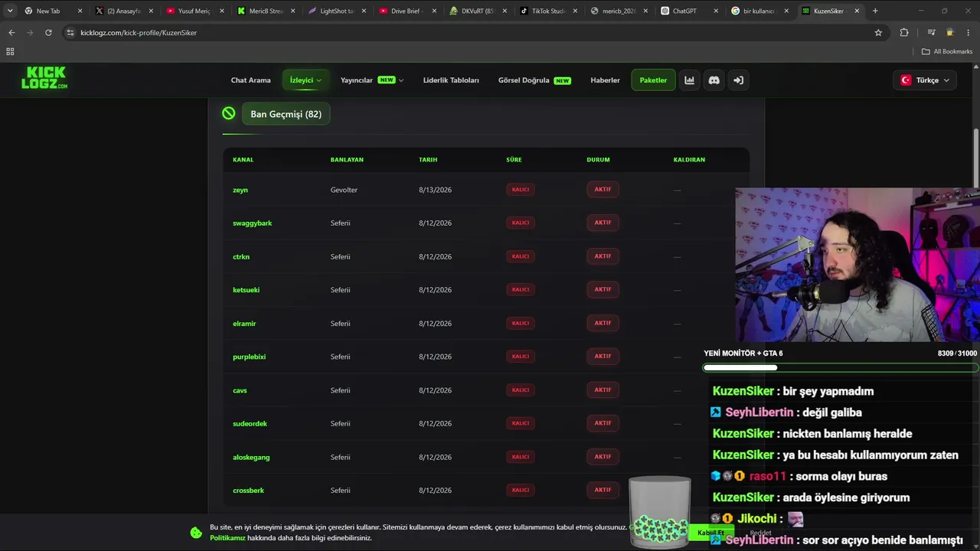Click the KALICI badge in the crossberk row
The width and height of the screenshot is (980, 551).
521,490
